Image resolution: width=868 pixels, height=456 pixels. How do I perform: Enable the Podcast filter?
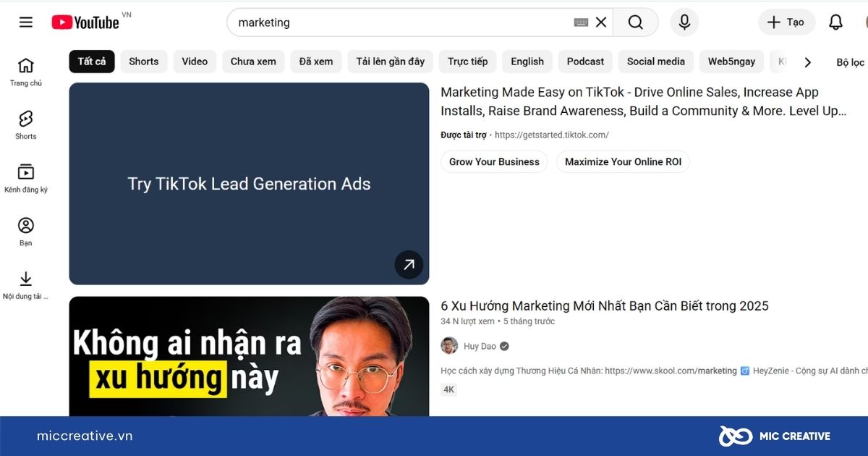585,62
